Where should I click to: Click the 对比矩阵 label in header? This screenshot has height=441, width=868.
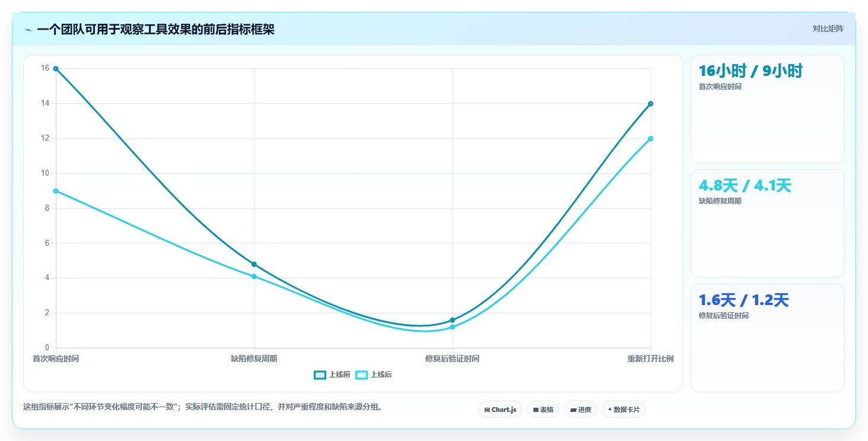828,28
